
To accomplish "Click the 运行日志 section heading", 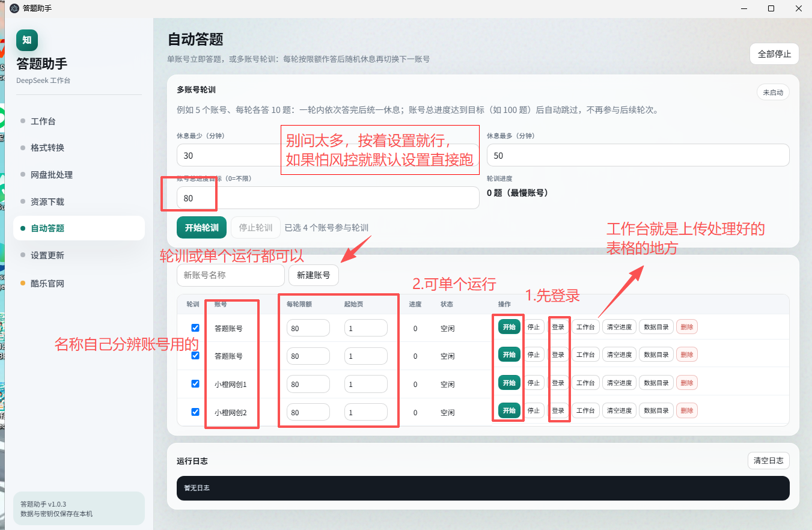I will (x=192, y=461).
